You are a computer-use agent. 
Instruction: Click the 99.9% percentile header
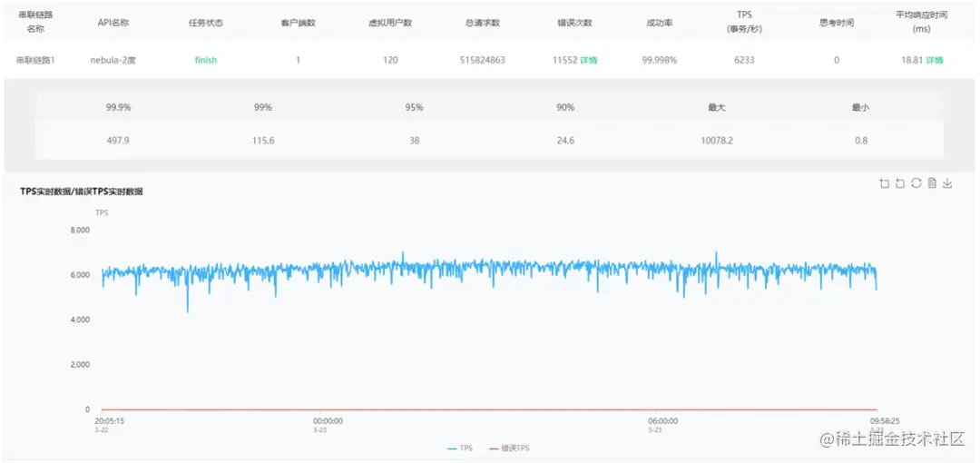point(118,107)
